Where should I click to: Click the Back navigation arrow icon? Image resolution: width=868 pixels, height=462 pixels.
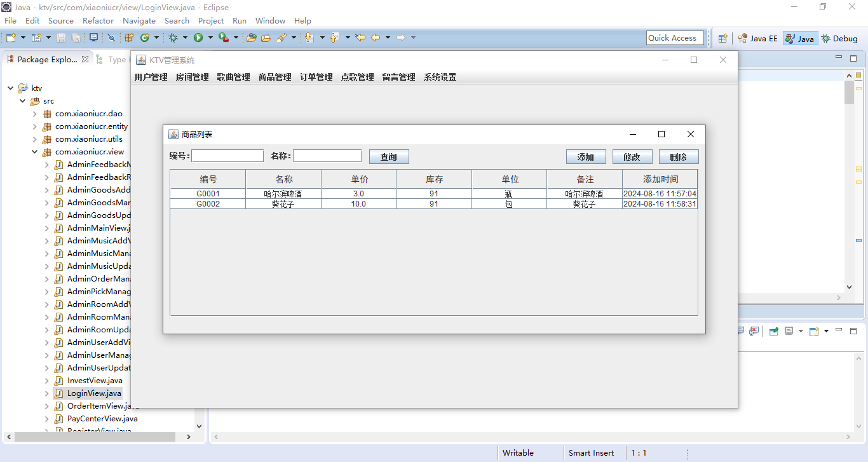point(376,38)
